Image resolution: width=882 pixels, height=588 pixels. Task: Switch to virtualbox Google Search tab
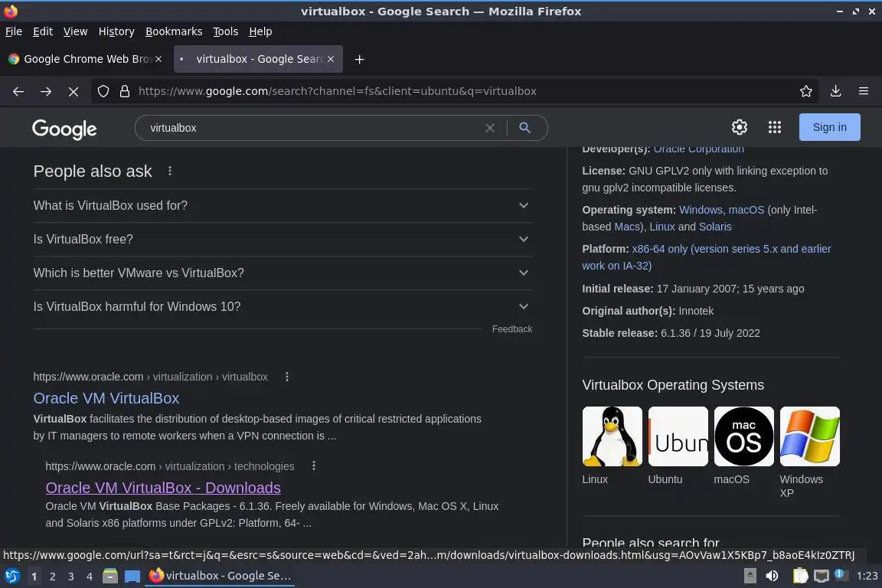258,59
